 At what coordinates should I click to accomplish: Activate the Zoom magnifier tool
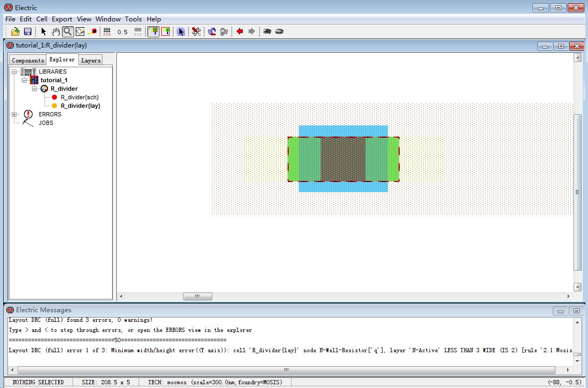click(x=68, y=32)
